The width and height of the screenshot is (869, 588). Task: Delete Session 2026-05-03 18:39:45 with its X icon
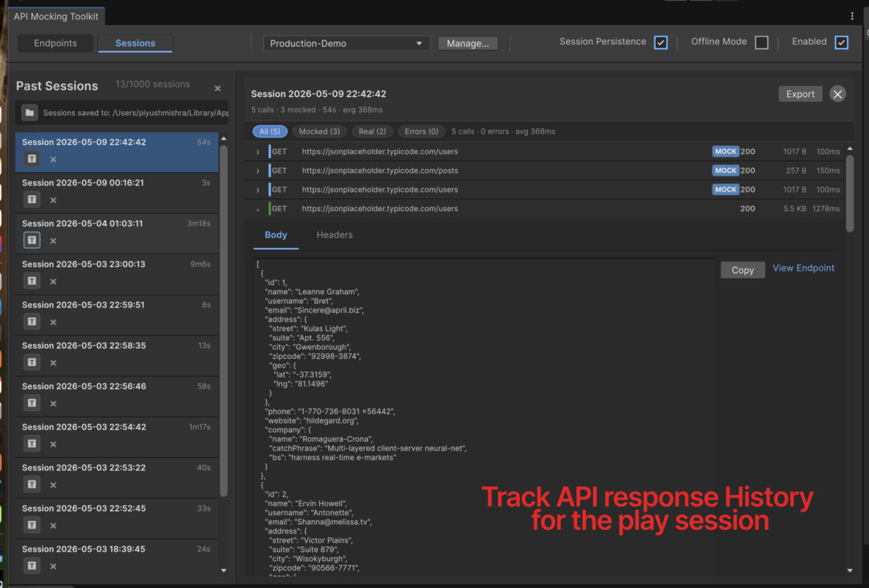[x=53, y=567]
